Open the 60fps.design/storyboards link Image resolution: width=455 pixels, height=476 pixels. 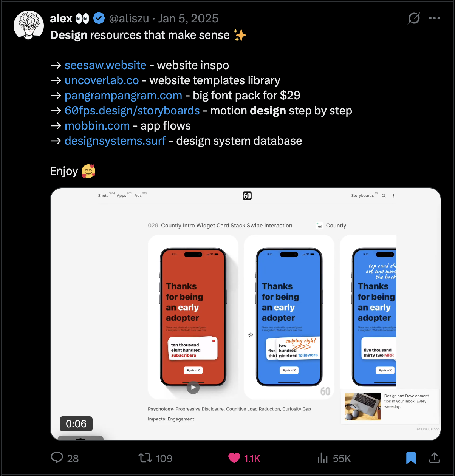[x=132, y=111]
